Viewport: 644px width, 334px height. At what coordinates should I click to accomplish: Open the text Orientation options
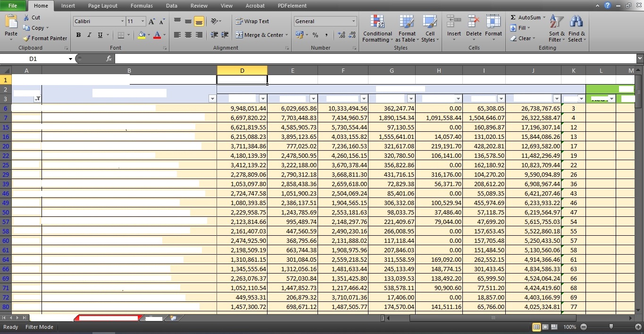coord(216,21)
